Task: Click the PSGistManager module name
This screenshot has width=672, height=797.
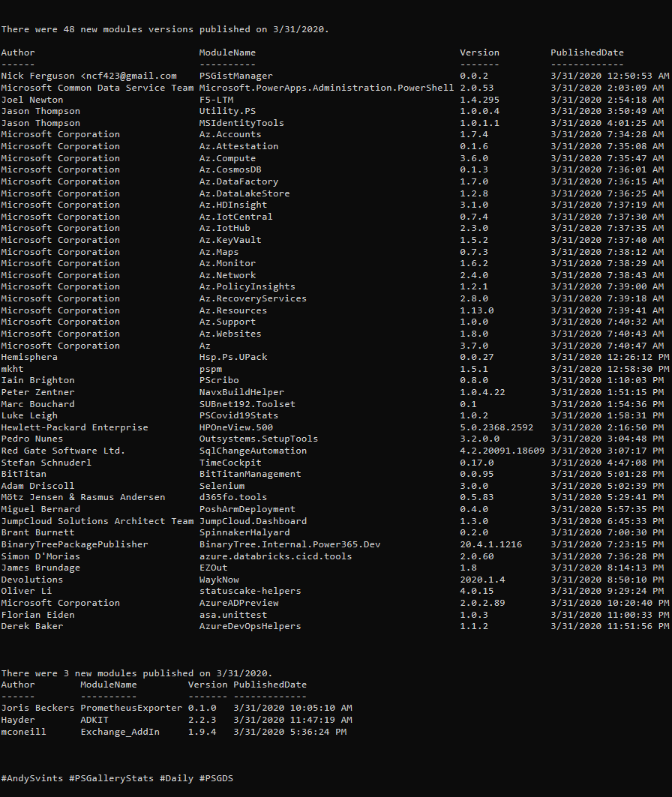Action: (235, 76)
